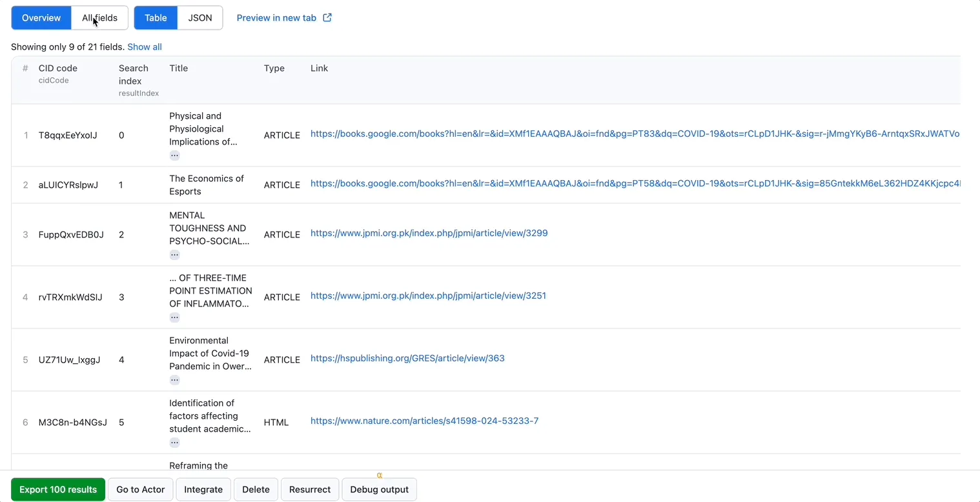Click the CID code column header
980x502 pixels.
(x=58, y=68)
